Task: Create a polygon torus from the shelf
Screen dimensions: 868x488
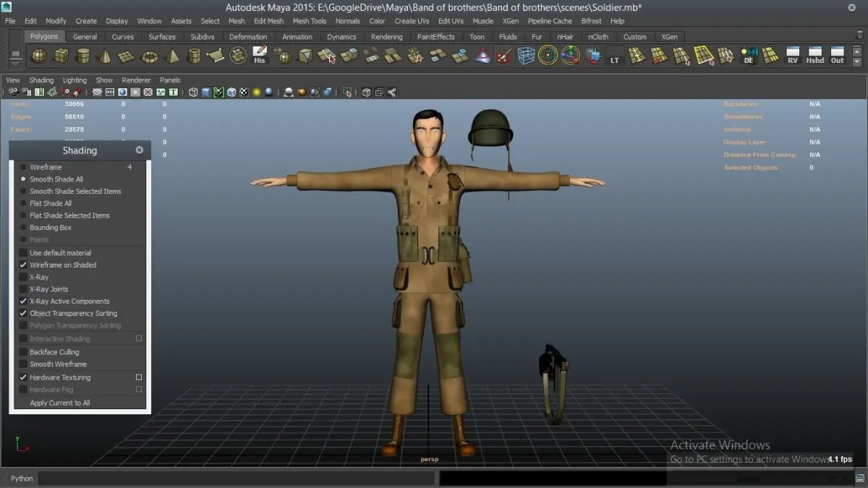Action: pos(150,56)
